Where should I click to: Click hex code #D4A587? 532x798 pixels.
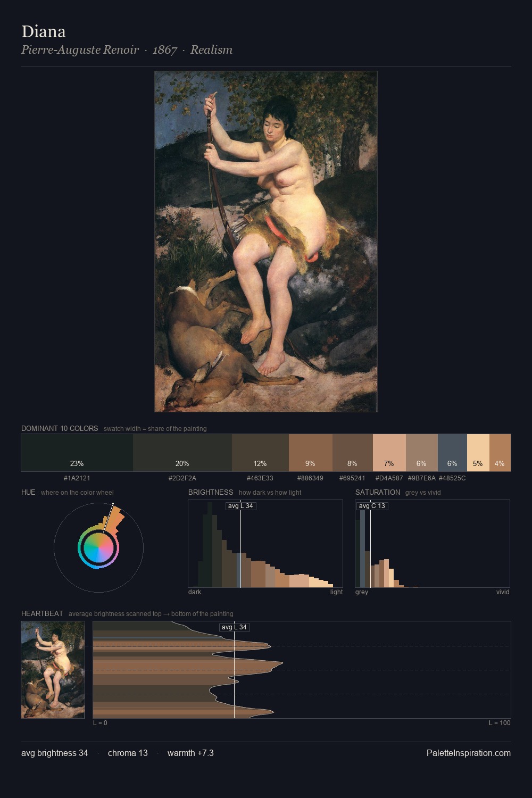click(x=389, y=478)
